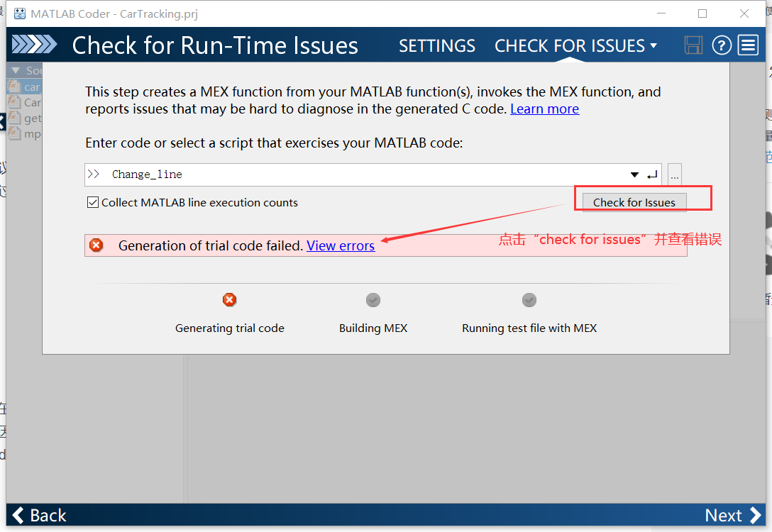Click the workflow steps chevron arrows icon
The height and width of the screenshot is (532, 772).
click(35, 44)
